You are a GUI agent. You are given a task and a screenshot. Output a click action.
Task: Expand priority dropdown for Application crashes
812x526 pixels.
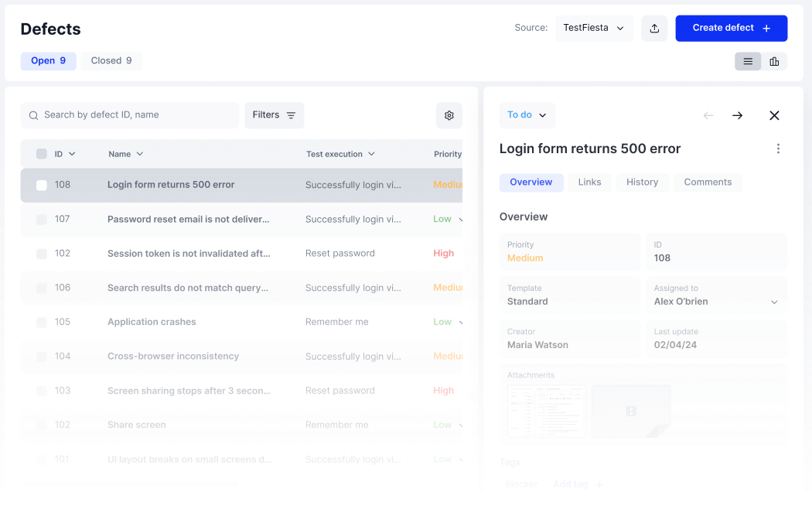(460, 323)
